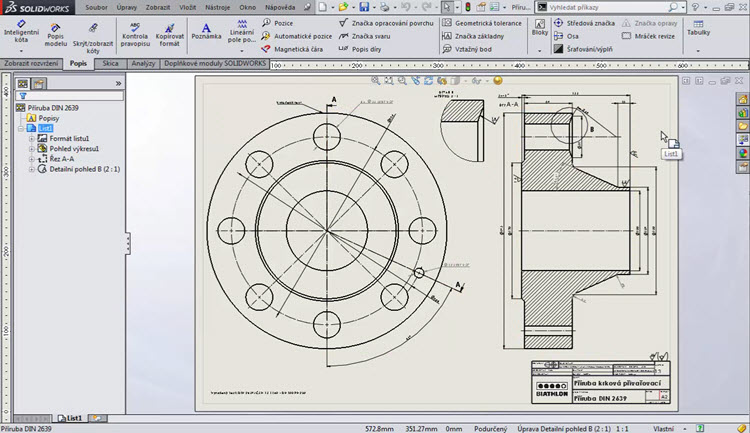Image resolution: width=750 pixels, height=433 pixels.
Task: Open the Úpravy menu
Action: point(126,7)
